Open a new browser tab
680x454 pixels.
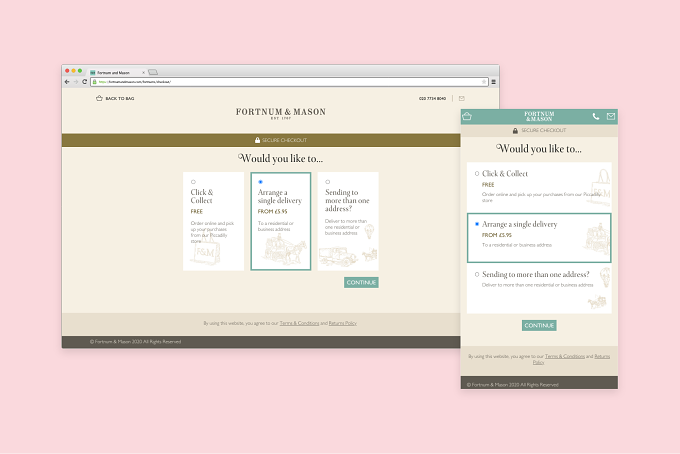tap(153, 72)
